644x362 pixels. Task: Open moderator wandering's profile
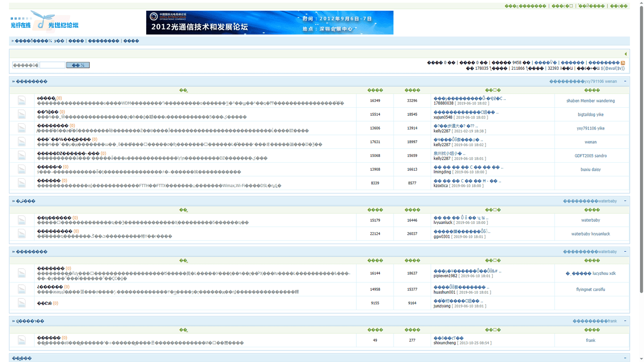point(606,101)
